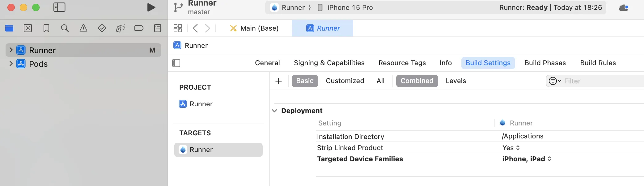Open the Issue navigator warning icon

point(83,28)
